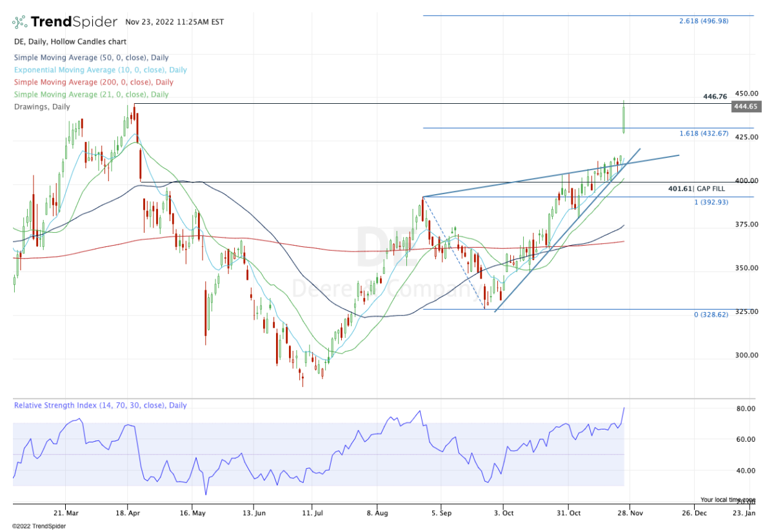
Task: Toggle the Simple Moving Average 50 legend entry
Action: (90, 57)
